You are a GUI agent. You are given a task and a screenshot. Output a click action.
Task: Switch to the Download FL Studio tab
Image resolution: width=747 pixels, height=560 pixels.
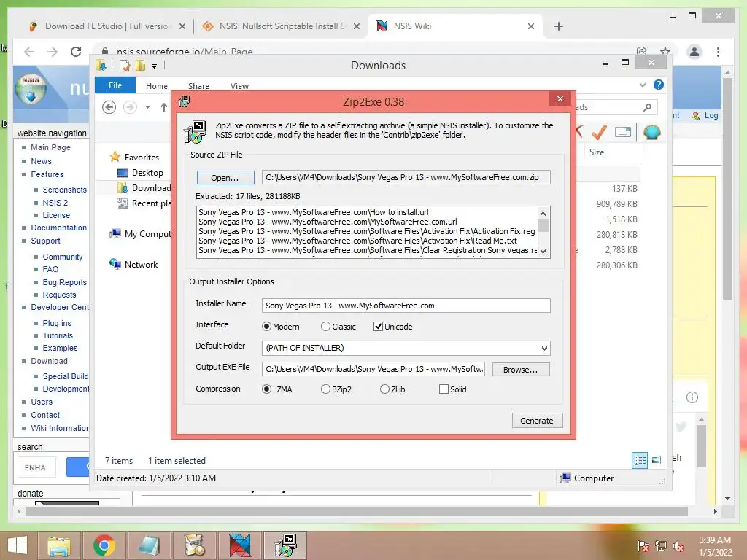coord(108,26)
